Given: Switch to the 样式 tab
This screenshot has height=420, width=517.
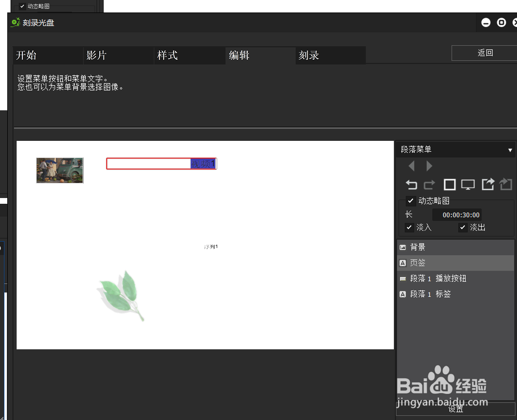Looking at the screenshot, I should click(167, 55).
